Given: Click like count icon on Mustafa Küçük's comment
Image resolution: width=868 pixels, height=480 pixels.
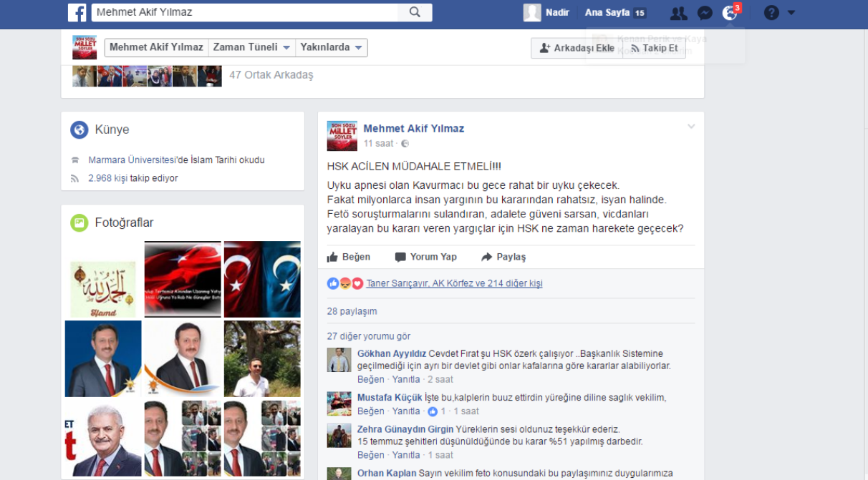Looking at the screenshot, I should point(433,411).
